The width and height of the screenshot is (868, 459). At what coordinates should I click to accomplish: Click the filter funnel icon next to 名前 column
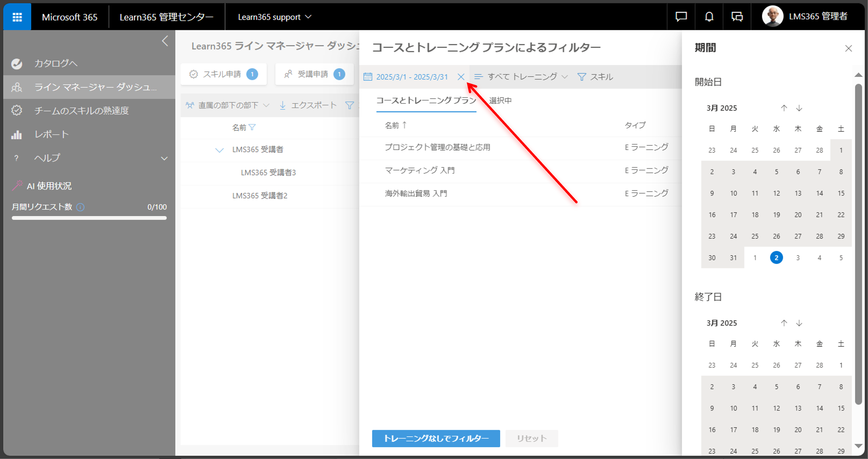(252, 127)
